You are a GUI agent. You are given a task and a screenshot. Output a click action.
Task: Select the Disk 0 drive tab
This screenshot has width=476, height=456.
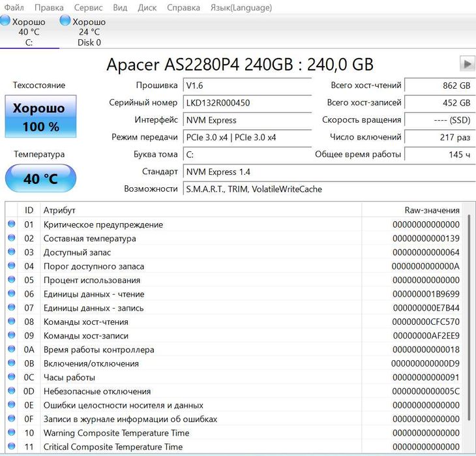point(89,31)
